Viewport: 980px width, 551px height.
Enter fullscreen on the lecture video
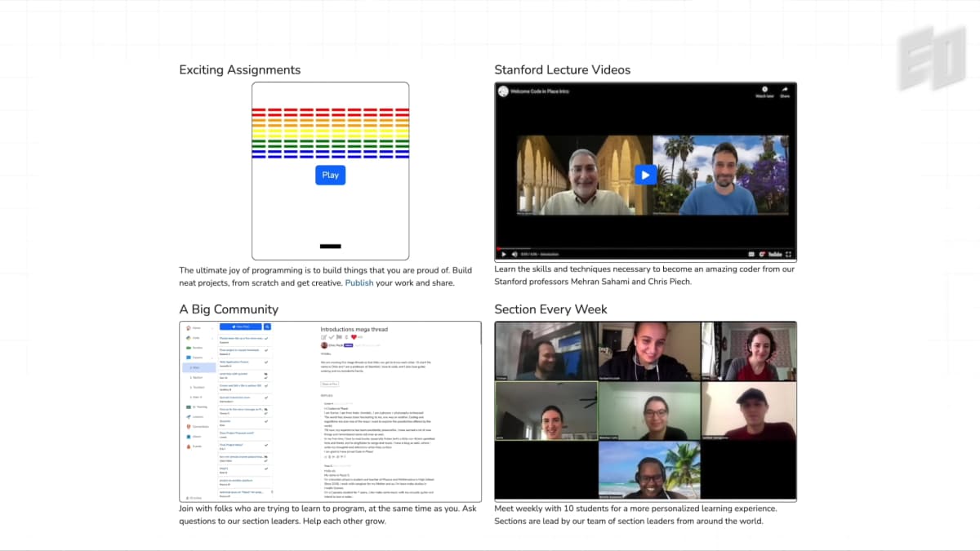[x=788, y=254]
